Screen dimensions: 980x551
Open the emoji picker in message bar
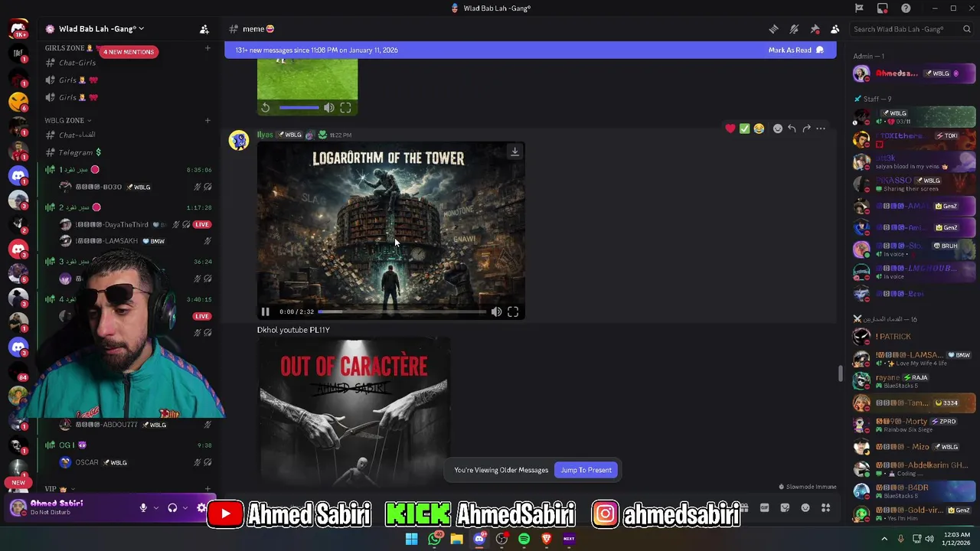(805, 507)
